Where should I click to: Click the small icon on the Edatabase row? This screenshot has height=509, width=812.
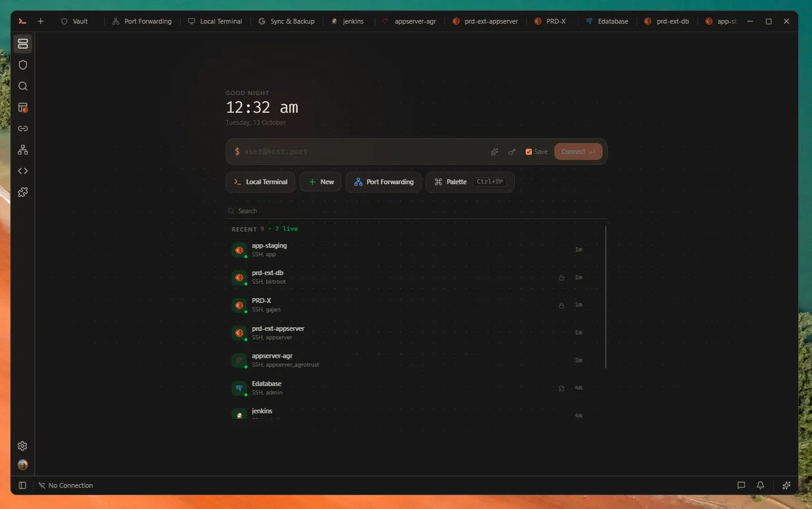(x=562, y=388)
